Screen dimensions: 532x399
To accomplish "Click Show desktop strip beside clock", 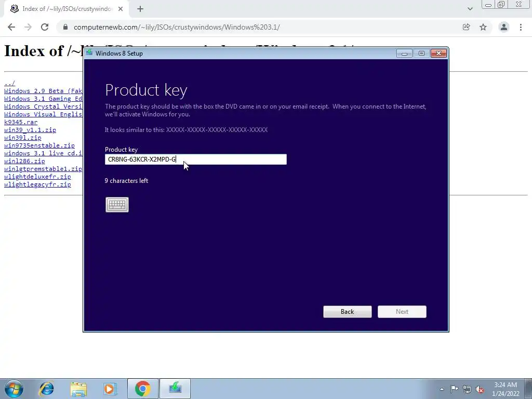I will (x=529, y=389).
